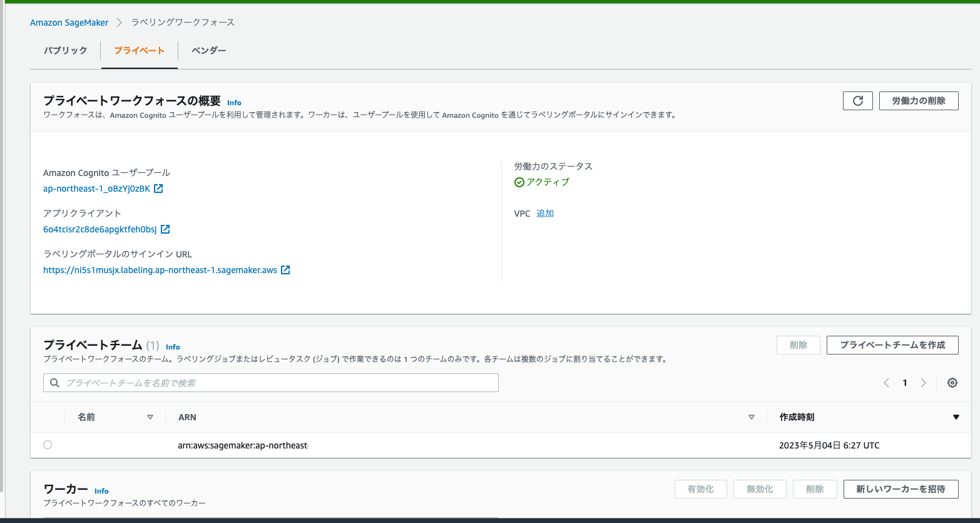Viewport: 980px width, 523px height.
Task: Open external link icon beside app client ID
Action: (x=165, y=229)
